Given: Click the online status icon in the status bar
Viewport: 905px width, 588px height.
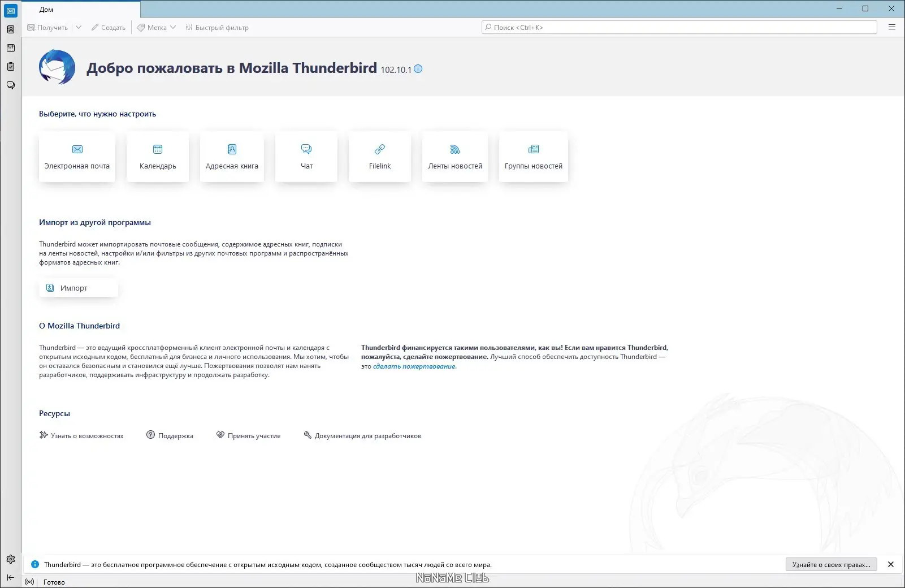Looking at the screenshot, I should (x=30, y=582).
